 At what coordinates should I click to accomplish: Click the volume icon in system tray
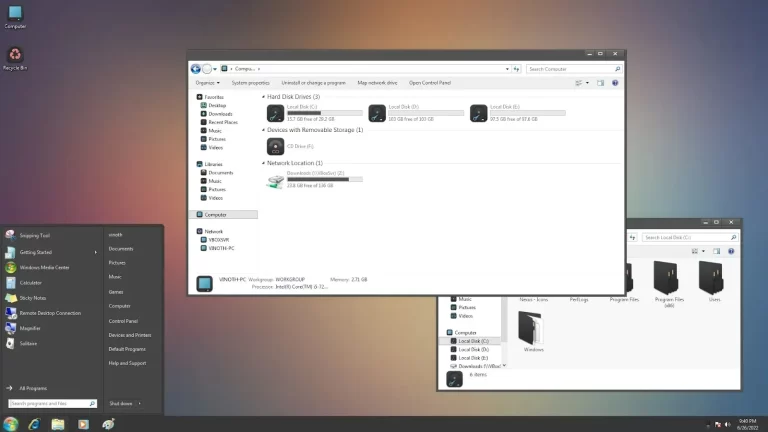(x=727, y=425)
